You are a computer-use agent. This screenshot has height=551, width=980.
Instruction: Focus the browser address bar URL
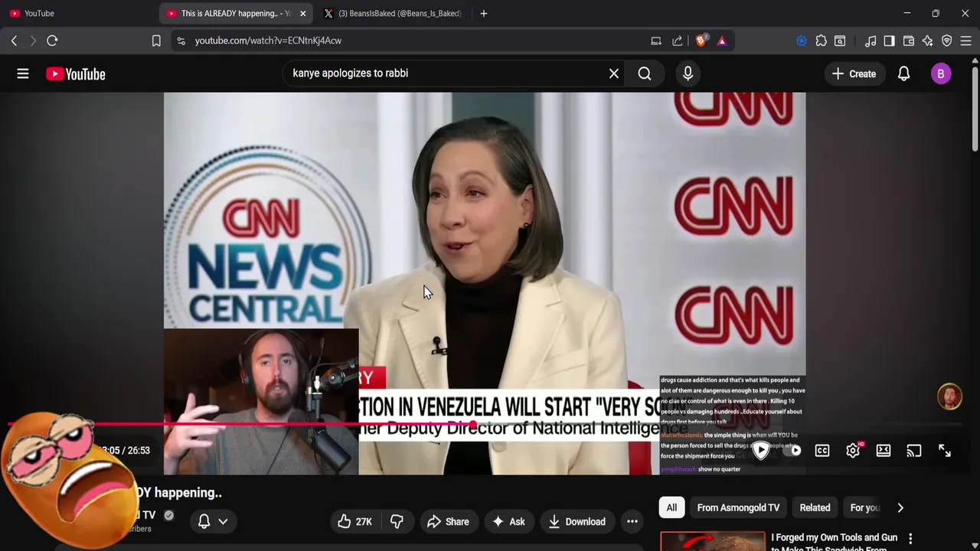268,41
